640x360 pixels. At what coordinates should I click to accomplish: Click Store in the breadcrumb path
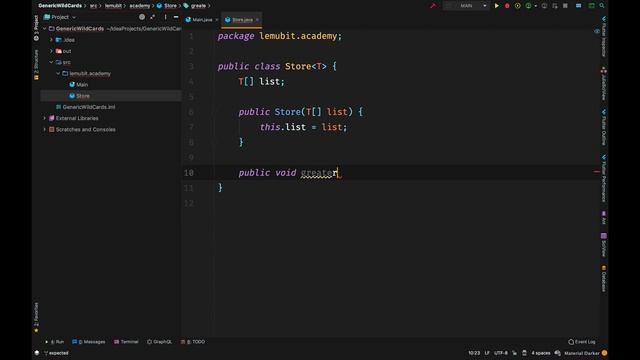(x=167, y=6)
